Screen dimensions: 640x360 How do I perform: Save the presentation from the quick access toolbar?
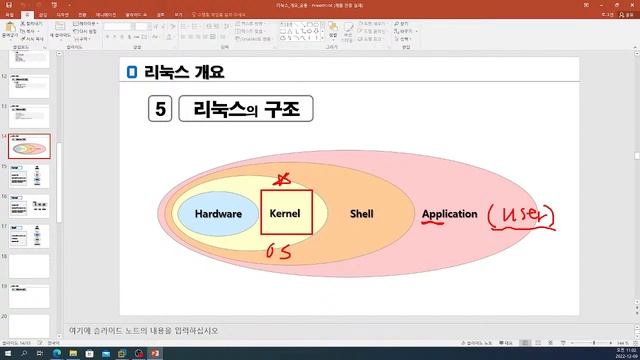tap(9, 5)
